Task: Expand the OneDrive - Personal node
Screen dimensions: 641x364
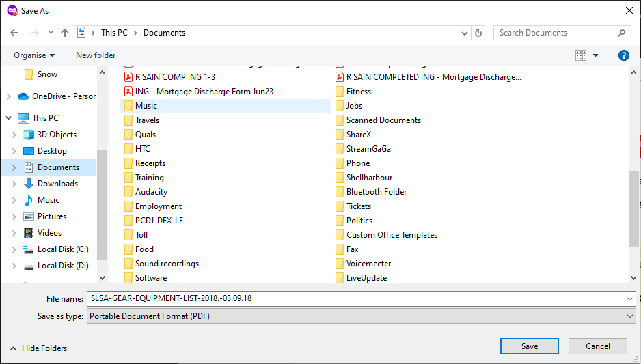Action: pos(9,96)
